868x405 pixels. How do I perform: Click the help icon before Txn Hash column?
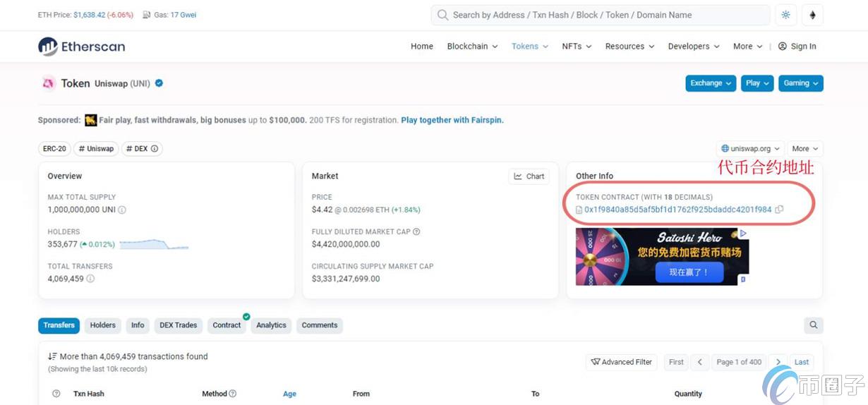point(56,394)
